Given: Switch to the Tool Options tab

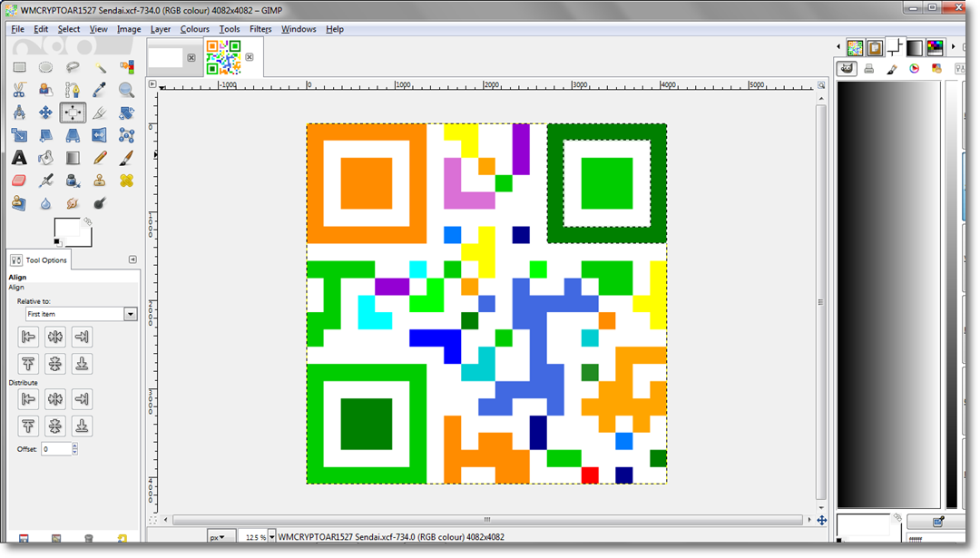Looking at the screenshot, I should [x=39, y=259].
